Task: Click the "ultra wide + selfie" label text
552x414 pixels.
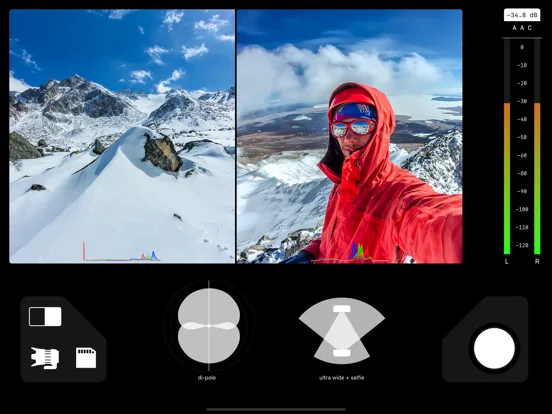Action: pyautogui.click(x=341, y=378)
